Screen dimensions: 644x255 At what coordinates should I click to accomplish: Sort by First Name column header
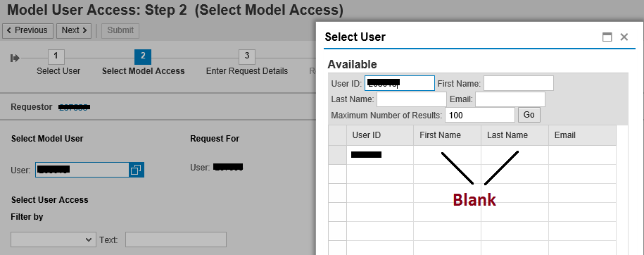click(447, 135)
